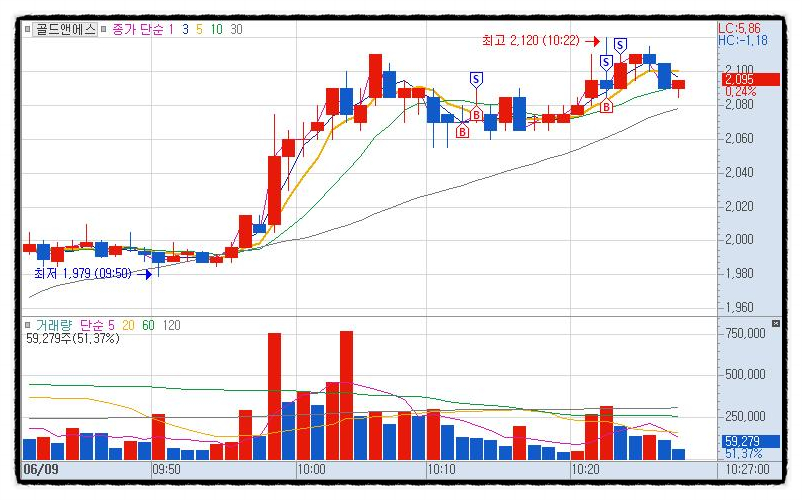Click the small square before 골드앤에스
This screenshot has height=500, width=802.
tap(28, 29)
